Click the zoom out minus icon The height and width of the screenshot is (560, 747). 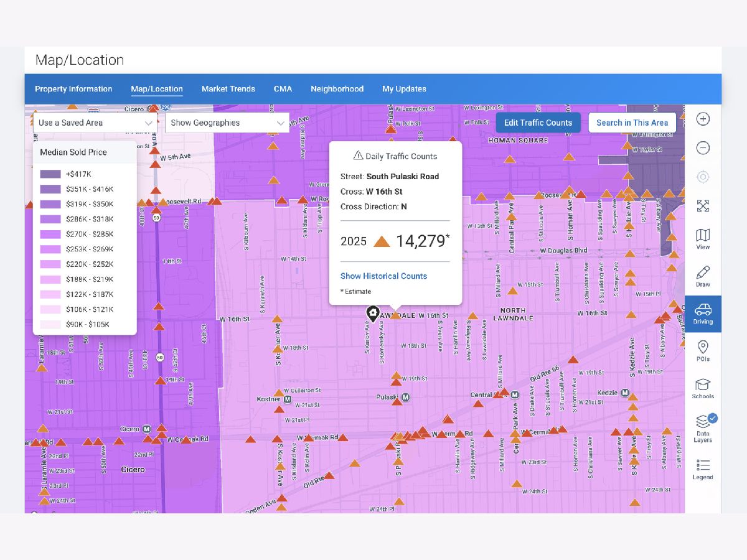pyautogui.click(x=703, y=148)
